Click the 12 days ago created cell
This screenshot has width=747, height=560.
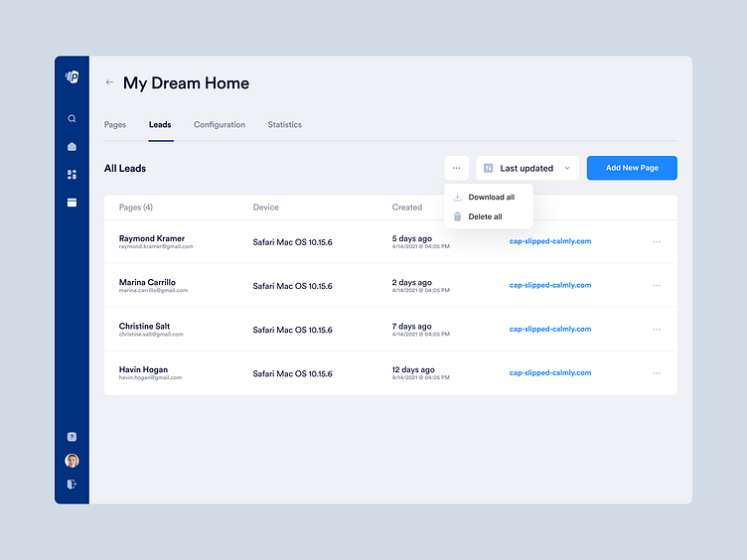(413, 369)
